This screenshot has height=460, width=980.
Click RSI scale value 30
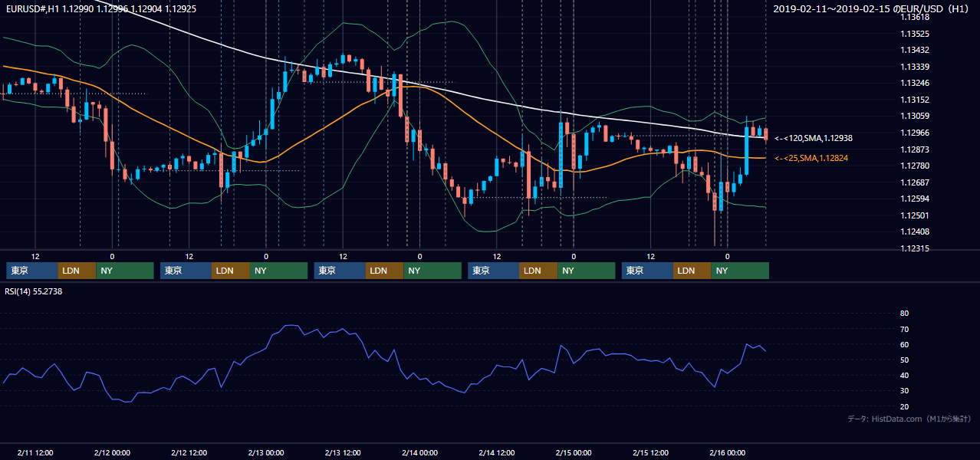(904, 391)
